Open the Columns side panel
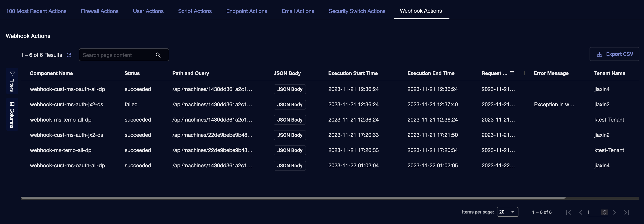This screenshot has height=224, width=644. (12, 115)
